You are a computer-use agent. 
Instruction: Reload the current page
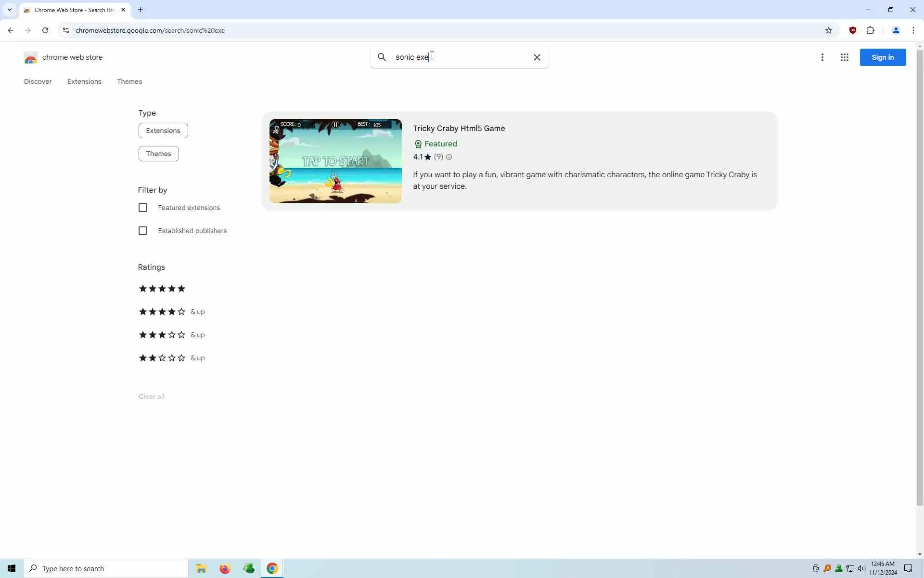[x=45, y=30]
